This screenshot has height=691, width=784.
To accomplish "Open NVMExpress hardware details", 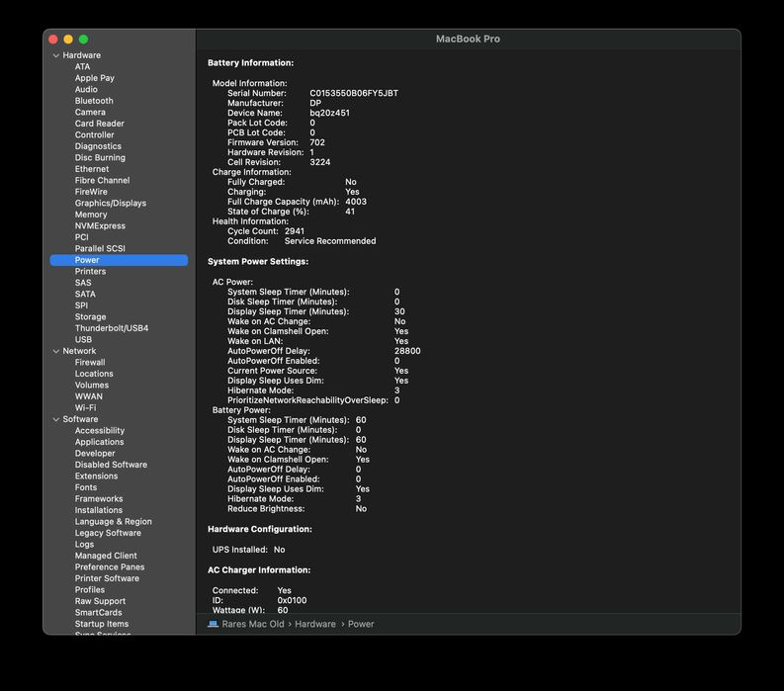I will coord(100,225).
